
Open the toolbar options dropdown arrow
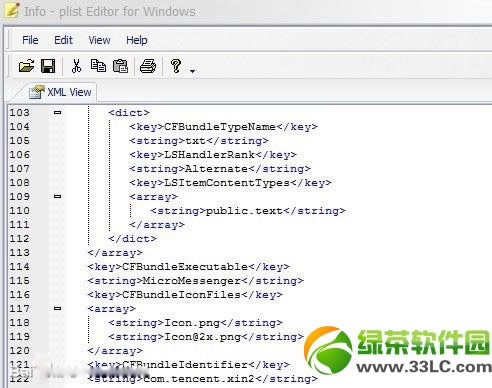192,71
